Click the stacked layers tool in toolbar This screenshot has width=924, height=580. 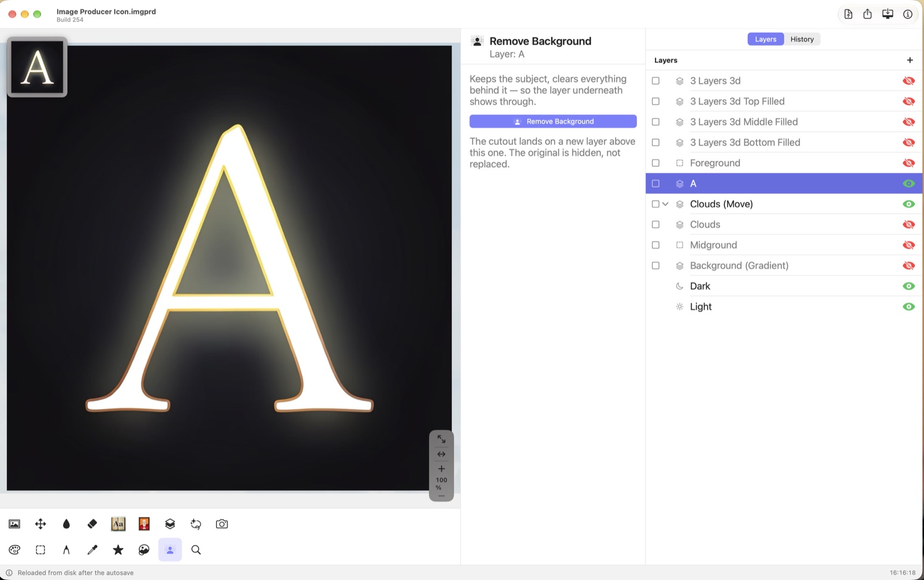[170, 524]
